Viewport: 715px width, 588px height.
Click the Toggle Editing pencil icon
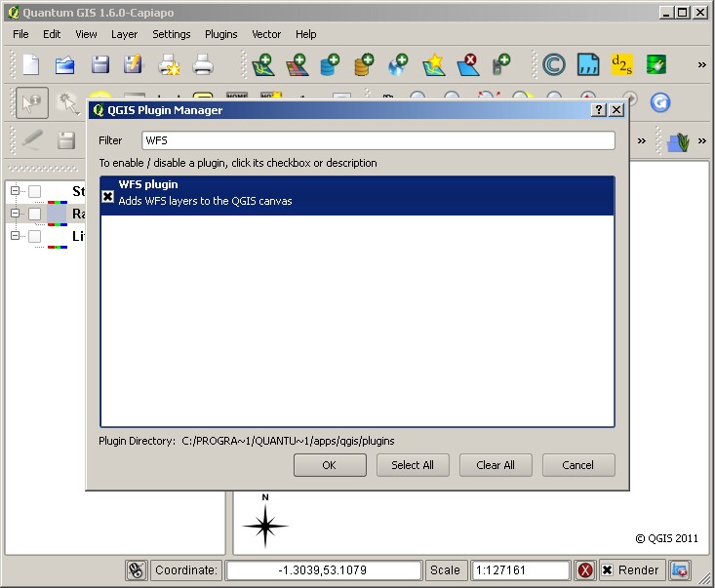[x=31, y=140]
